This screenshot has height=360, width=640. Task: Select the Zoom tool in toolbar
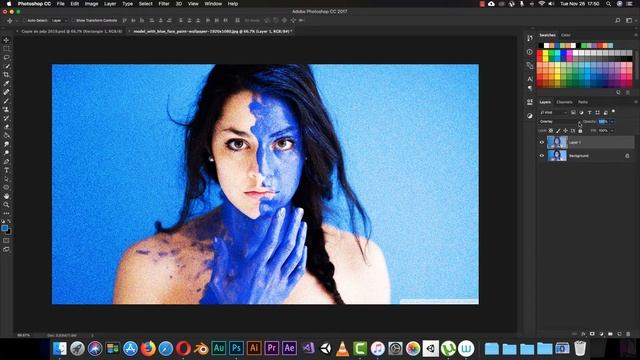(x=6, y=204)
